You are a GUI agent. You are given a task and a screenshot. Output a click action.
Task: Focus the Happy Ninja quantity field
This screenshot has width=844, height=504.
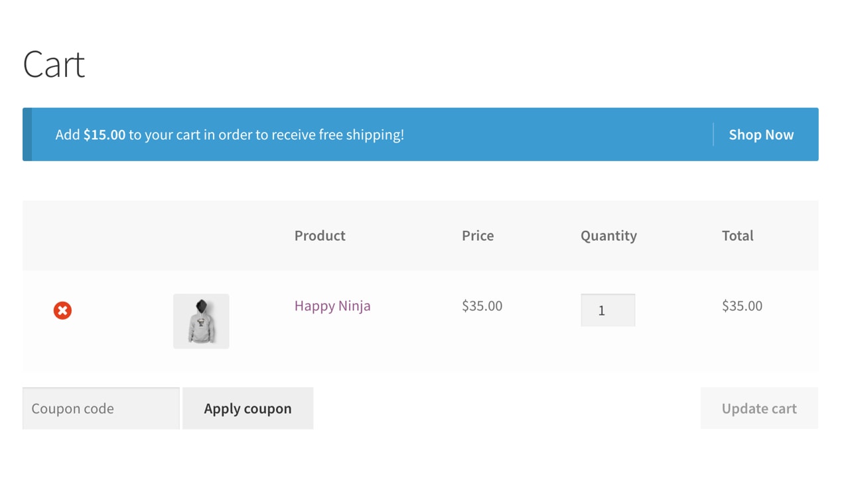608,310
